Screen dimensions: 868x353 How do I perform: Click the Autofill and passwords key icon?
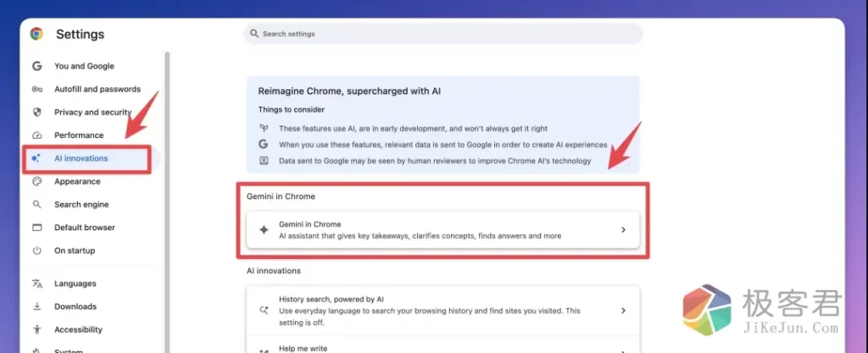coord(36,89)
